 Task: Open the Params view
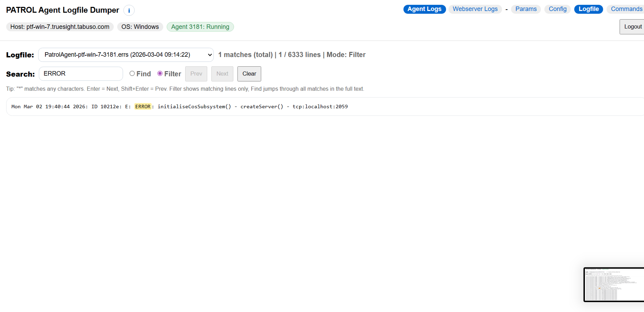coord(526,9)
